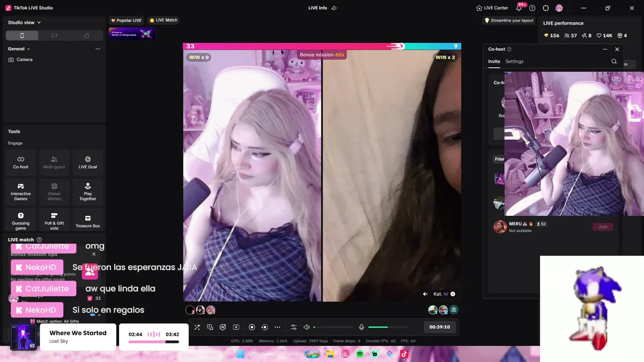644x362 pixels.
Task: Open the LIVE match help icon
Action: tap(39, 240)
